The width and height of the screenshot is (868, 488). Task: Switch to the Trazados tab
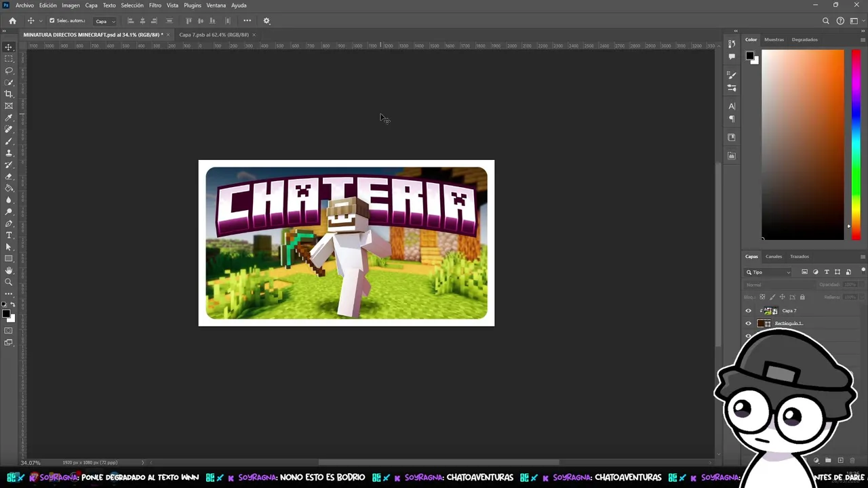tap(800, 257)
